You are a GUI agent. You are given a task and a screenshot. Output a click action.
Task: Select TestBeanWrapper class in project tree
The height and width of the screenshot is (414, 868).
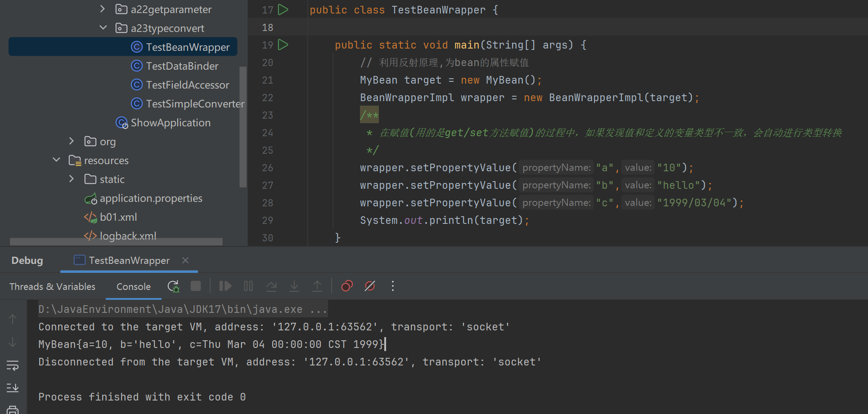click(123, 47)
